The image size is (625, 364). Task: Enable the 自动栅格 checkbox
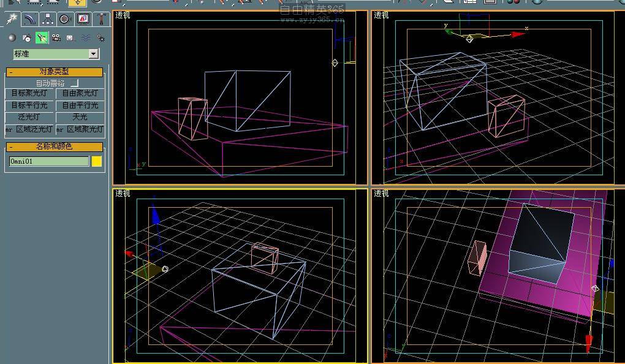pyautogui.click(x=74, y=83)
